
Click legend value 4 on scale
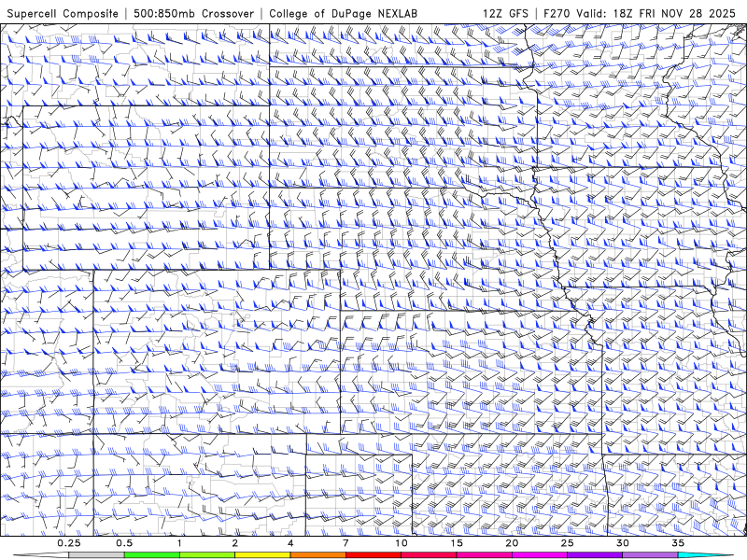pyautogui.click(x=290, y=543)
